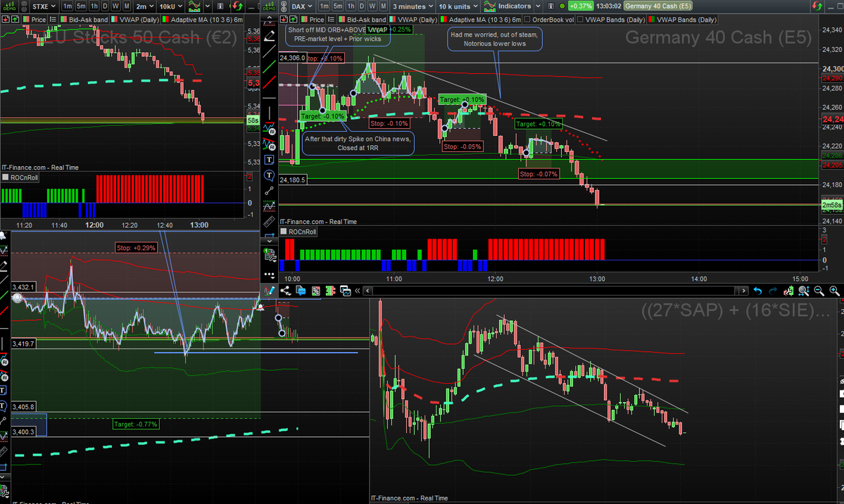Click the double left chevron collapse icon
This screenshot has width=844, height=504.
tap(358, 291)
